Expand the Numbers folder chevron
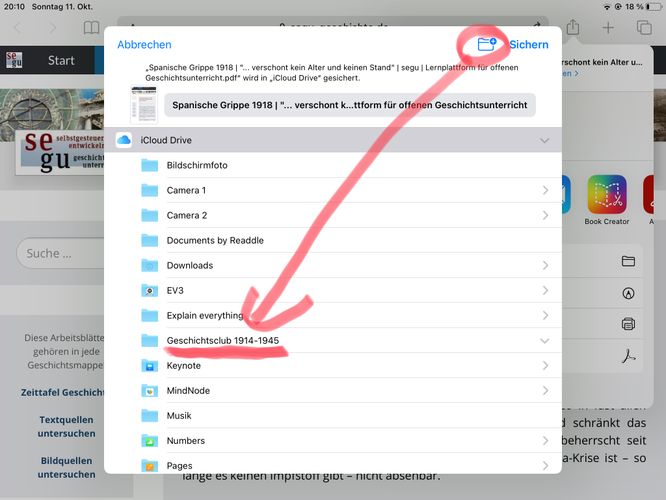The image size is (666, 500). pos(545,441)
